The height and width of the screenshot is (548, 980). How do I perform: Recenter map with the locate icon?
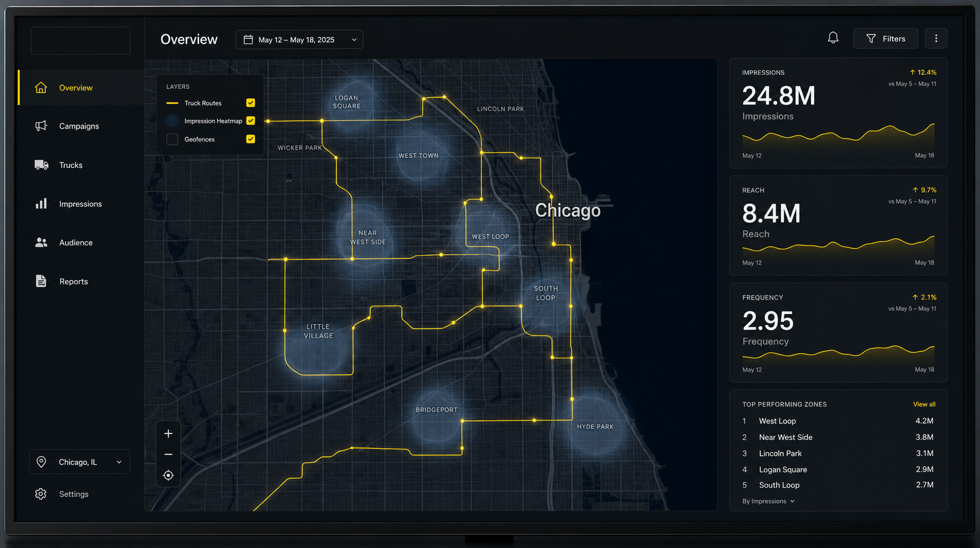click(x=168, y=476)
